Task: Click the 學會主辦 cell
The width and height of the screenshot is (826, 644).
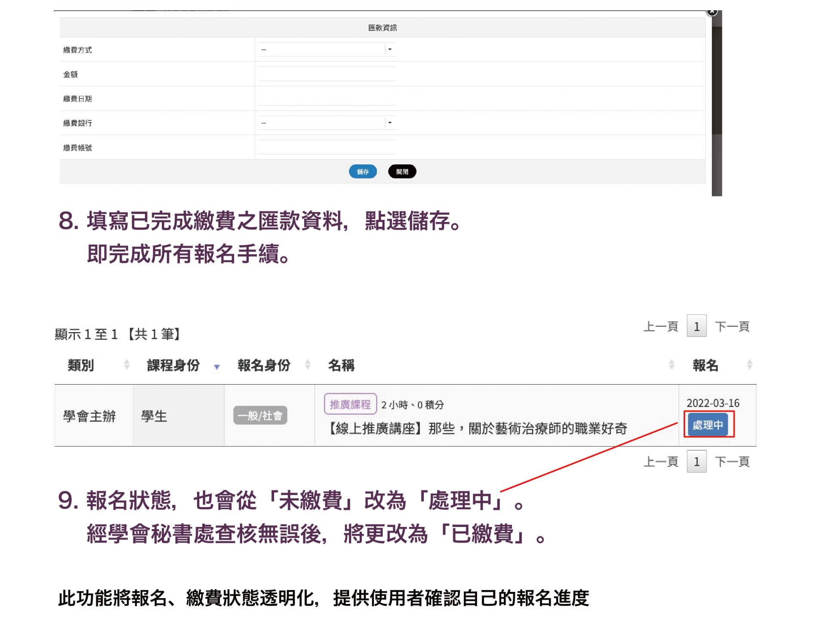Action: click(89, 416)
